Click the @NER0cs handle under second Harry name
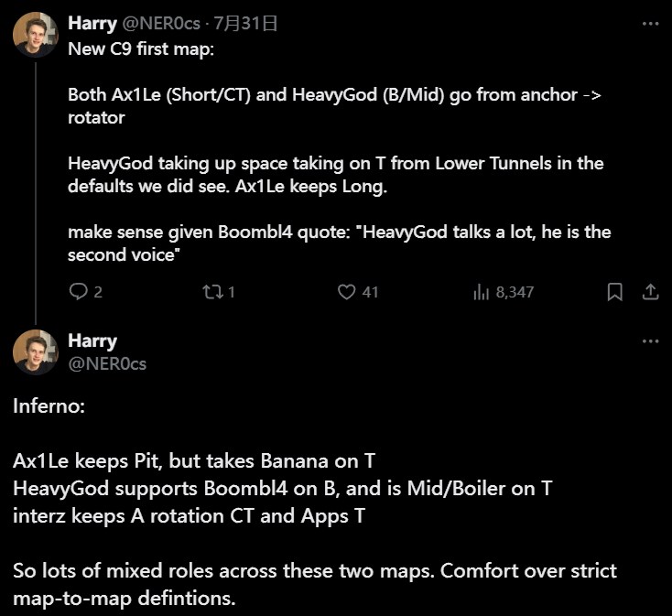This screenshot has height=616, width=672. [x=107, y=363]
